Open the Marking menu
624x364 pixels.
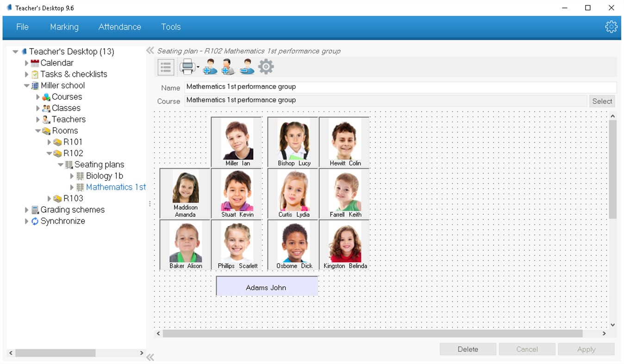coord(64,27)
